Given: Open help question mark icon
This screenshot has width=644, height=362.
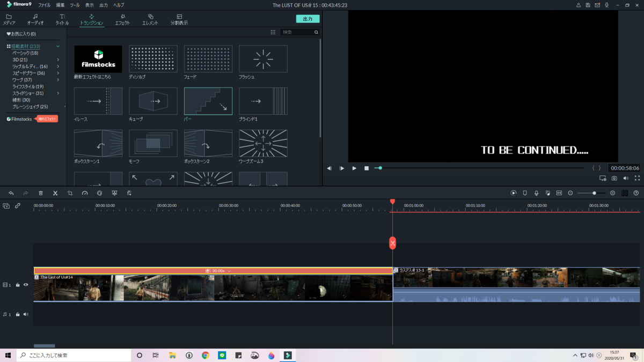Looking at the screenshot, I should 636,193.
